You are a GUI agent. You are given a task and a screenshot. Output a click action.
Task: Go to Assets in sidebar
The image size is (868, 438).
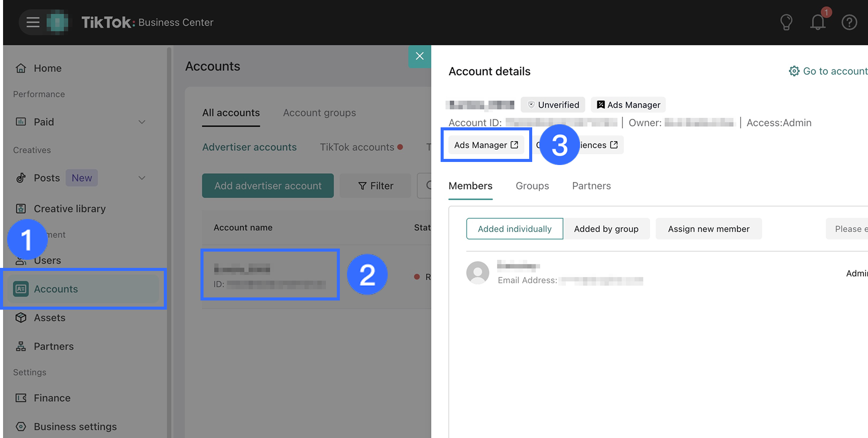coord(49,318)
